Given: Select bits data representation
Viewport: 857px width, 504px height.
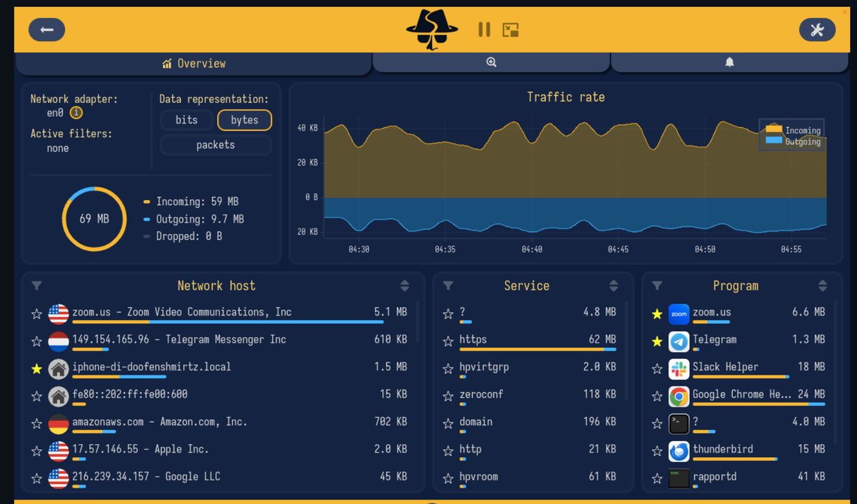Looking at the screenshot, I should pos(186,120).
